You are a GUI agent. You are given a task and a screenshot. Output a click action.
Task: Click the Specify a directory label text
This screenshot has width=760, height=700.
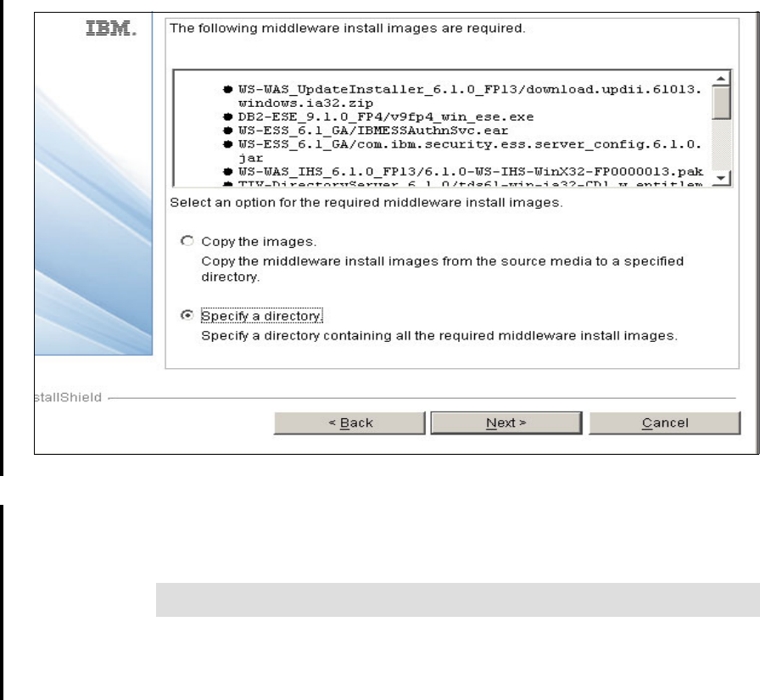coord(262,316)
